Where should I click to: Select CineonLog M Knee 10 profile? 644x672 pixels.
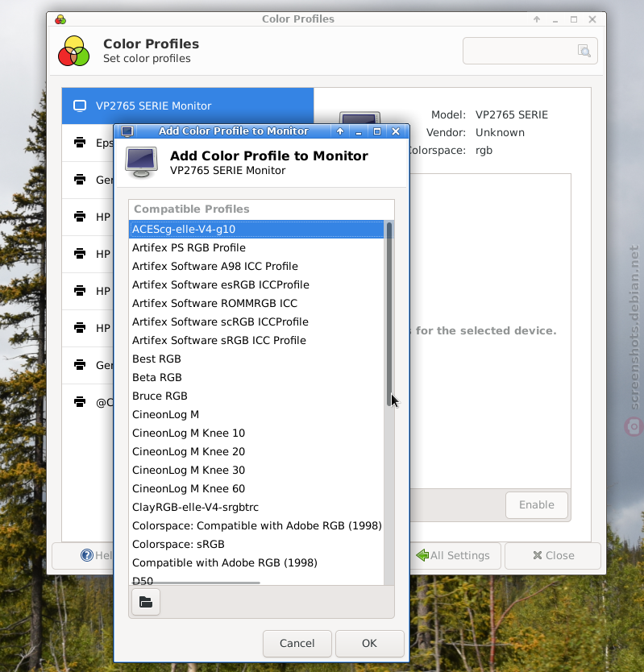(256, 433)
